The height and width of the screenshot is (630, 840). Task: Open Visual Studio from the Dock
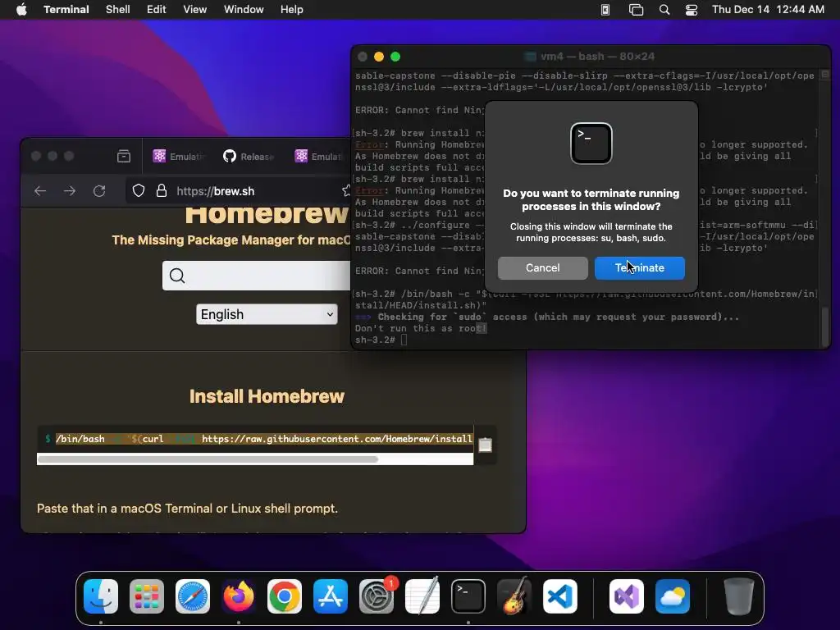pyautogui.click(x=627, y=596)
